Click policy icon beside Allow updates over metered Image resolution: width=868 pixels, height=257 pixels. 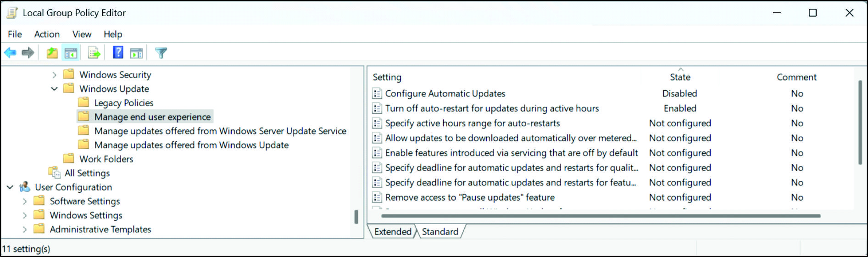tap(377, 138)
